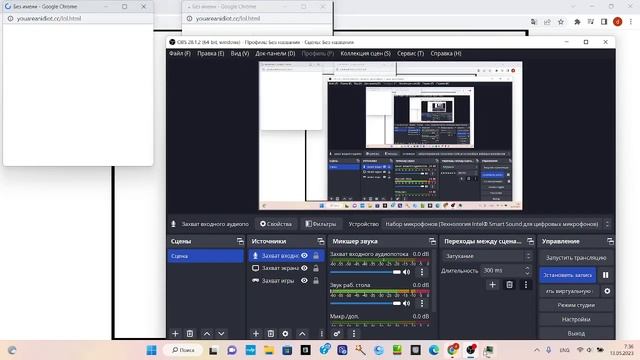Open Свойства for selected source
640x360 pixels.
pyautogui.click(x=276, y=224)
